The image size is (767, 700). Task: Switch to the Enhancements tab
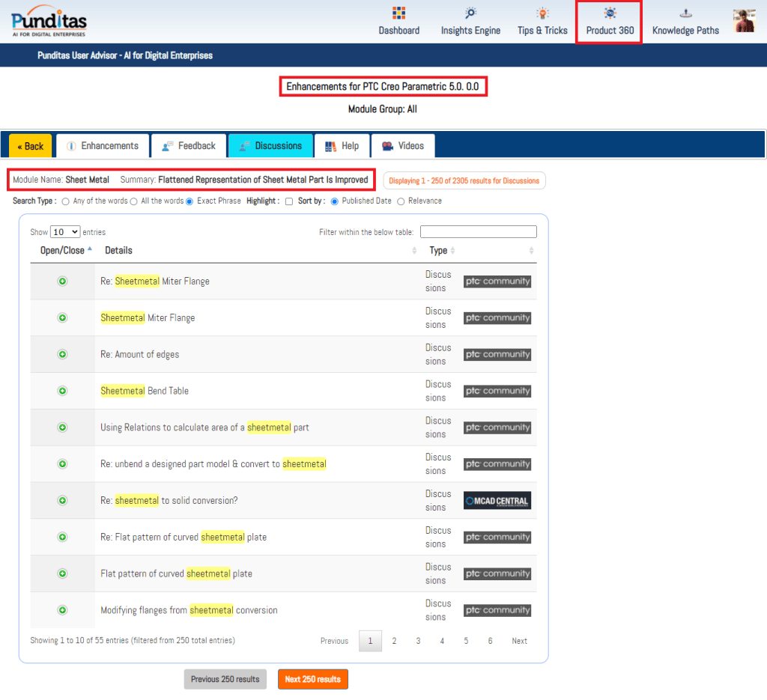103,146
